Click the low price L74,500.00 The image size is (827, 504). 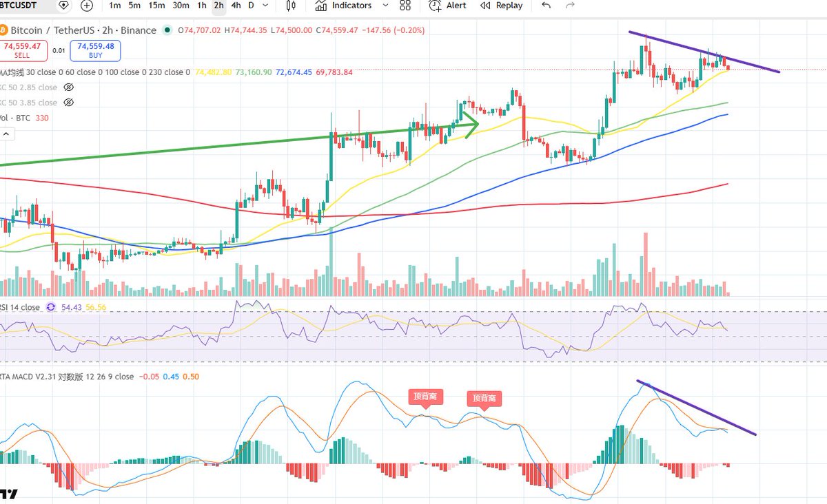292,30
